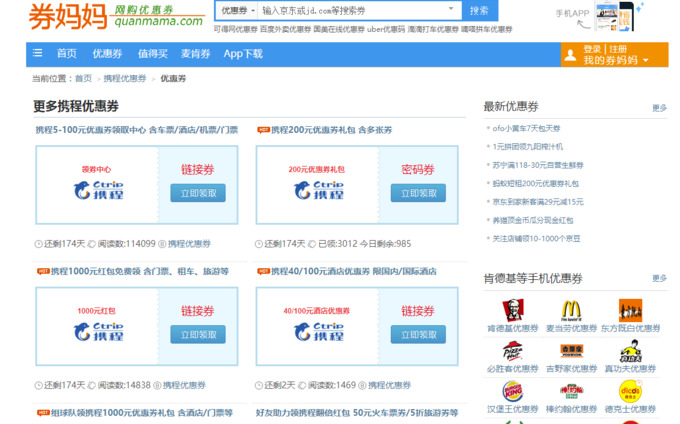Screen dimensions: 680x424
Task: Click 携程优惠券 tag under the 1000元红包 card
Action: (x=184, y=385)
